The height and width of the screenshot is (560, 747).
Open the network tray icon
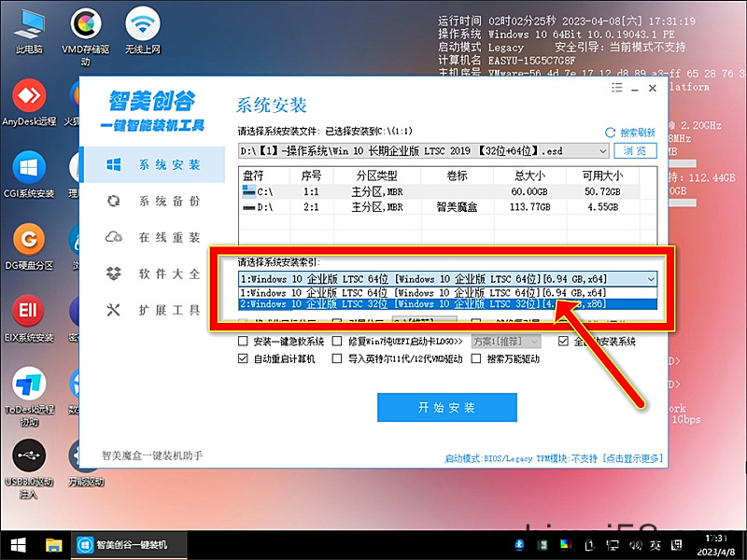(x=613, y=544)
